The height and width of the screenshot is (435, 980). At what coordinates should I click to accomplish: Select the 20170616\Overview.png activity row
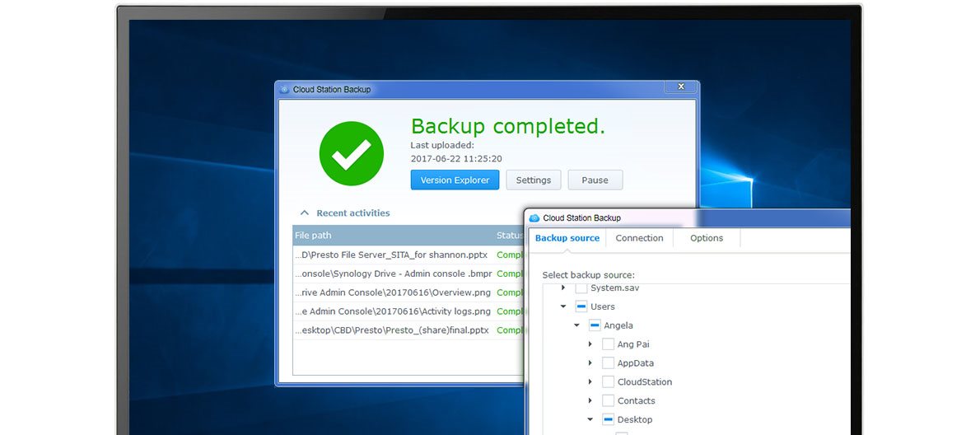click(408, 292)
